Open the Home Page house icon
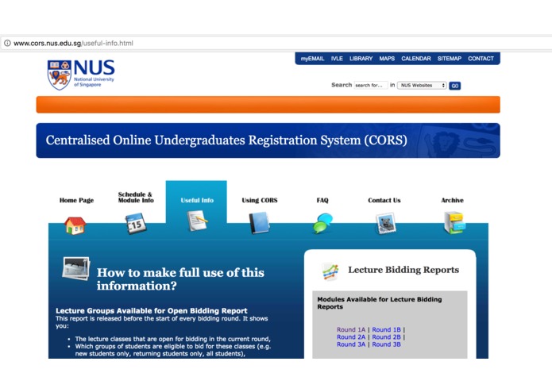 75,225
